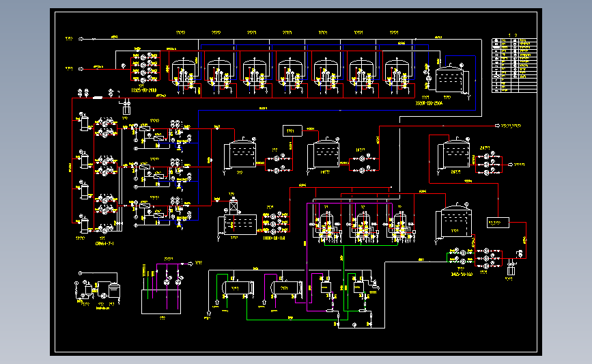Click the outlet arrow ending the long red line
The image size is (592, 364).
pyautogui.click(x=497, y=126)
